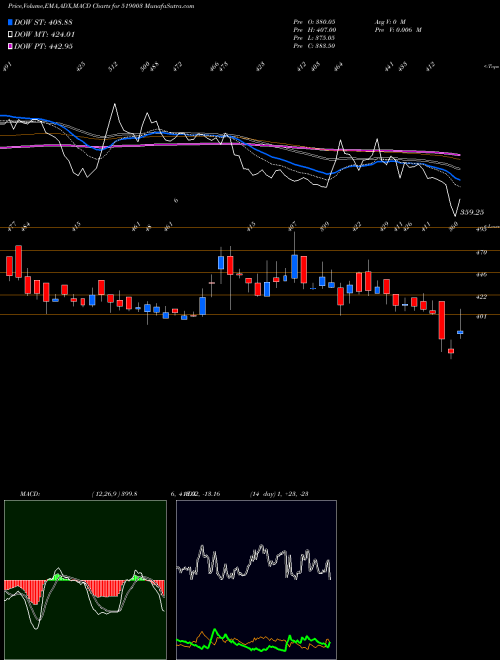Click the (12,26,9) MACD parameters text

pos(105,494)
